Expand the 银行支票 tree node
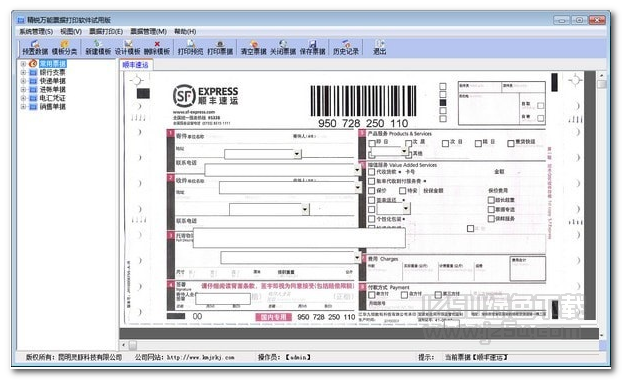 click(x=23, y=73)
